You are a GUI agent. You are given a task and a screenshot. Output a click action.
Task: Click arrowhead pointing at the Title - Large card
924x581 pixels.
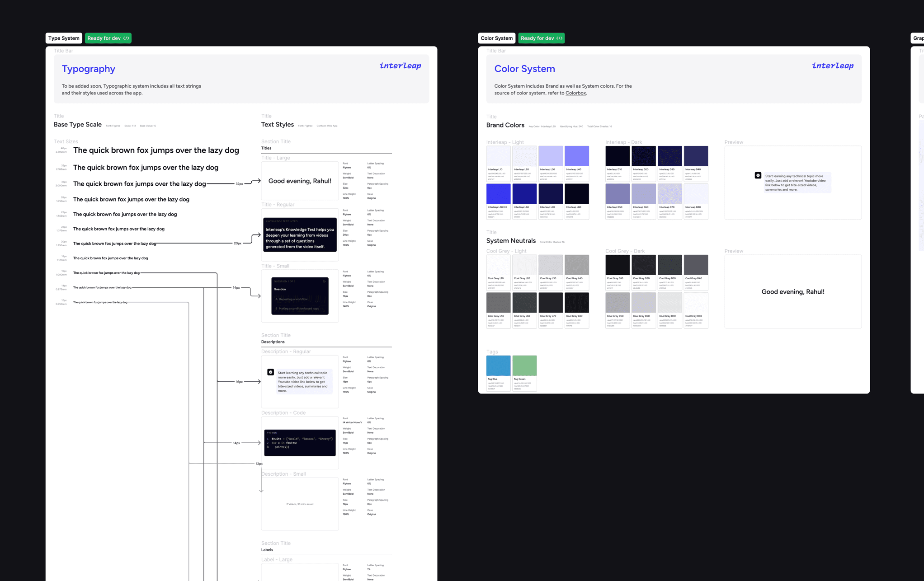[x=258, y=181]
